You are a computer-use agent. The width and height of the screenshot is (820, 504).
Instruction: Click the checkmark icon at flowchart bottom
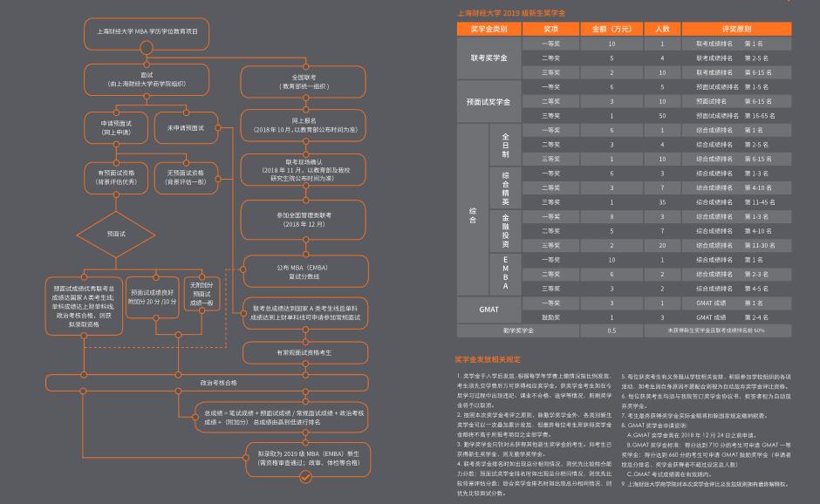(305, 477)
